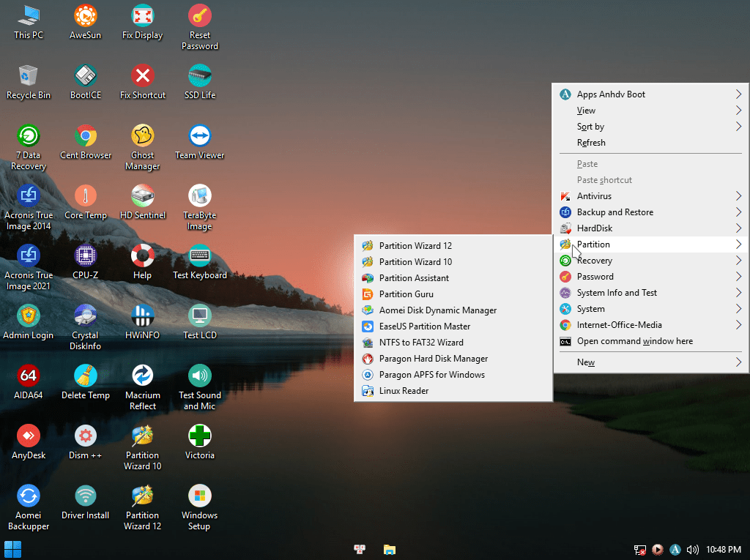Select the Macrium Reflect desktop icon
The height and width of the screenshot is (560, 750).
coord(143,387)
